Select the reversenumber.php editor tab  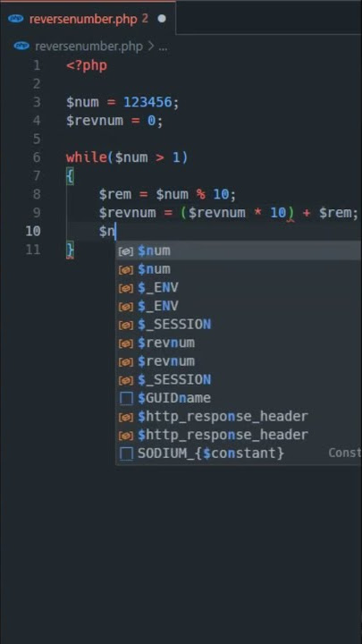click(x=88, y=19)
